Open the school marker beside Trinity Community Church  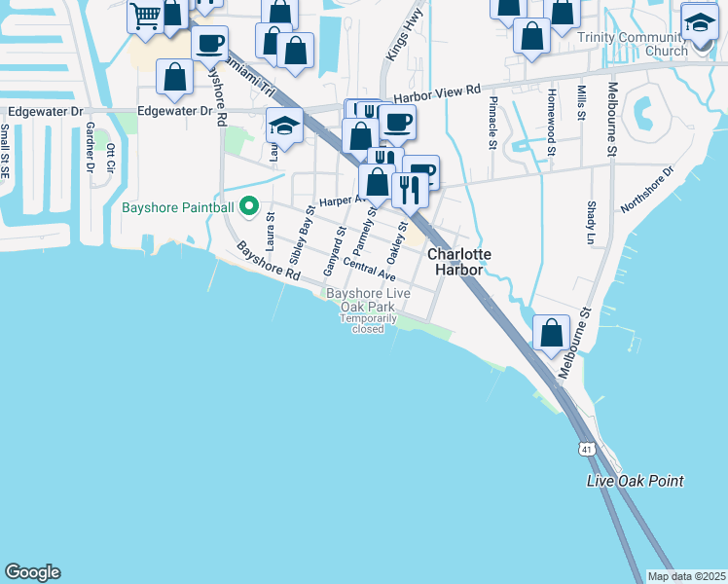(700, 21)
